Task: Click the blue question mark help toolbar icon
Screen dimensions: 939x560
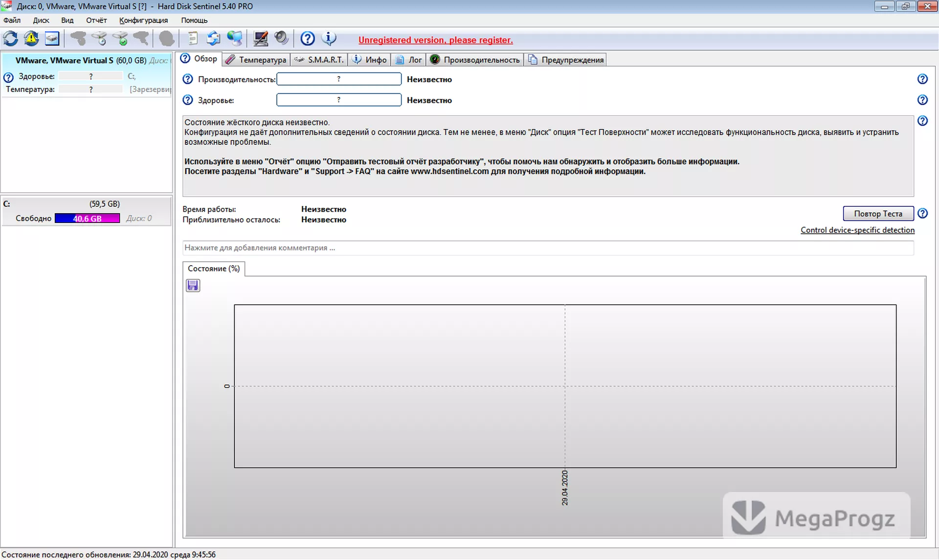Action: pos(307,38)
